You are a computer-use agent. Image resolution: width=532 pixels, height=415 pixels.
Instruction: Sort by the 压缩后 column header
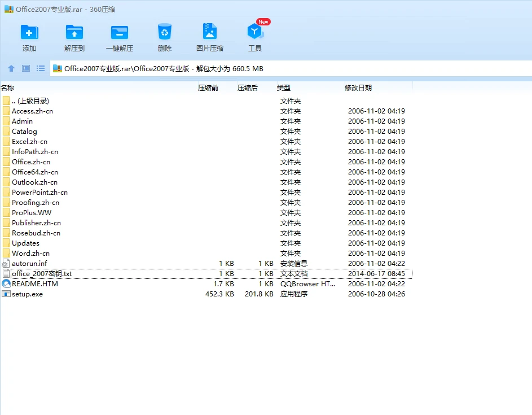pos(247,88)
